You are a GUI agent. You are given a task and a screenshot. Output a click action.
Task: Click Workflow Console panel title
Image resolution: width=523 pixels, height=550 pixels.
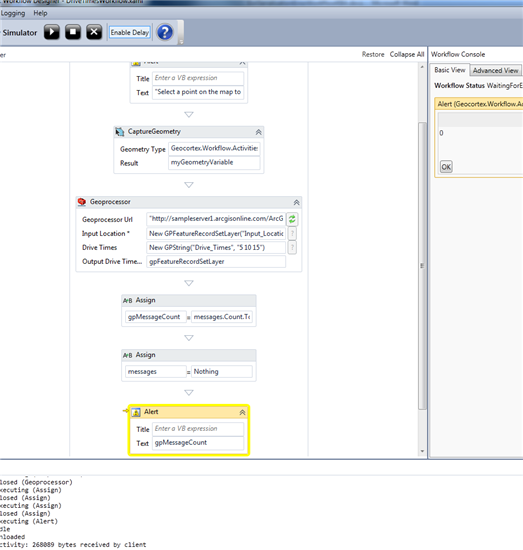[458, 54]
